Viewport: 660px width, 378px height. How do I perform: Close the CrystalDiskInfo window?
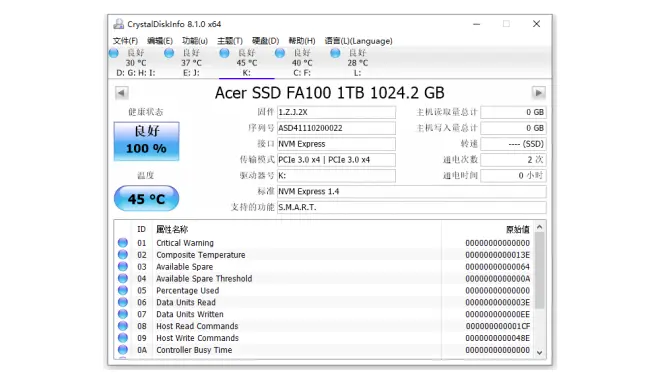tap(536, 24)
